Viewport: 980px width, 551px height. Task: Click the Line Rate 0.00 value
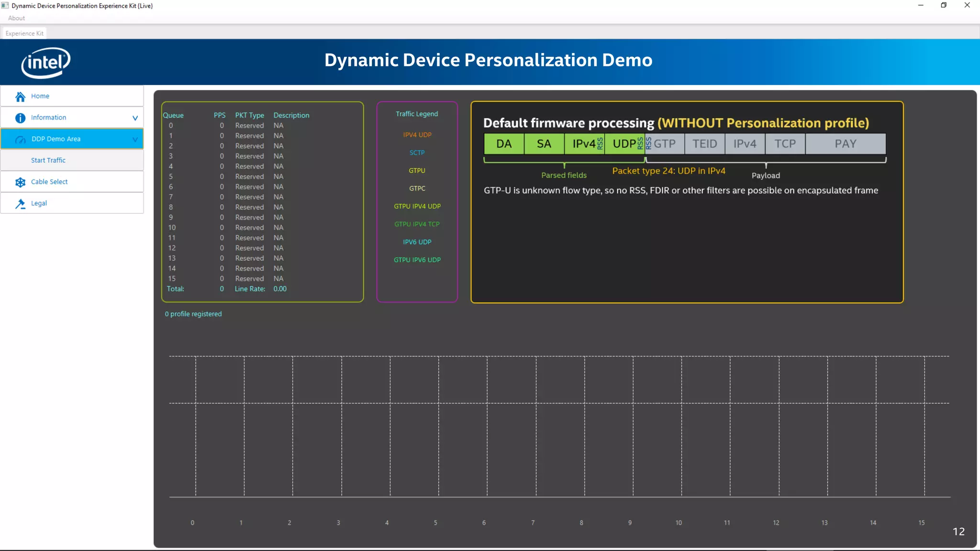280,289
